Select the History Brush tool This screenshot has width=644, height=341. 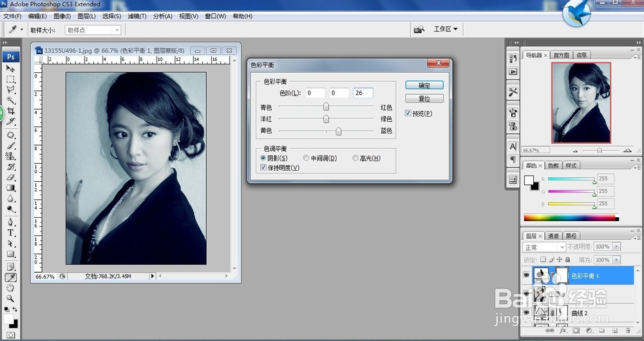[10, 166]
